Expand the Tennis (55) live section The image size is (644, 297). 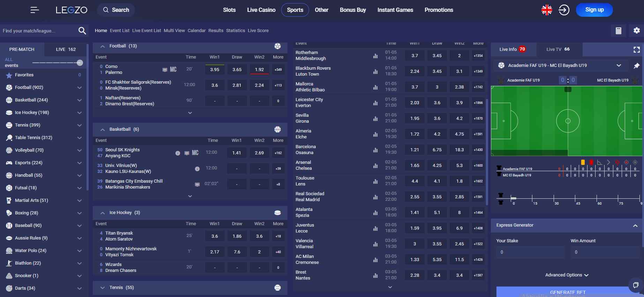click(x=103, y=288)
